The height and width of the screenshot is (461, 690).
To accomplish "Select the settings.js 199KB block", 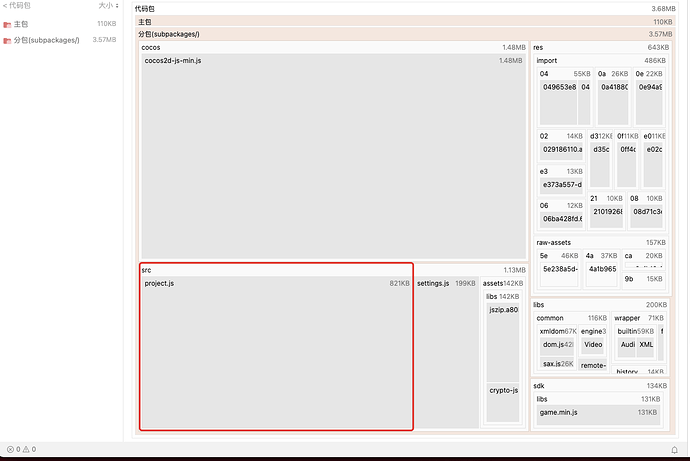I will (446, 353).
